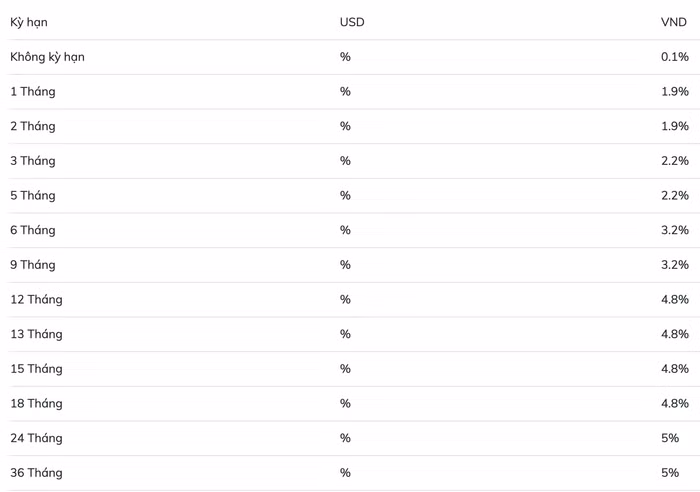Select the VND rate for 6 Tháng

(x=674, y=230)
